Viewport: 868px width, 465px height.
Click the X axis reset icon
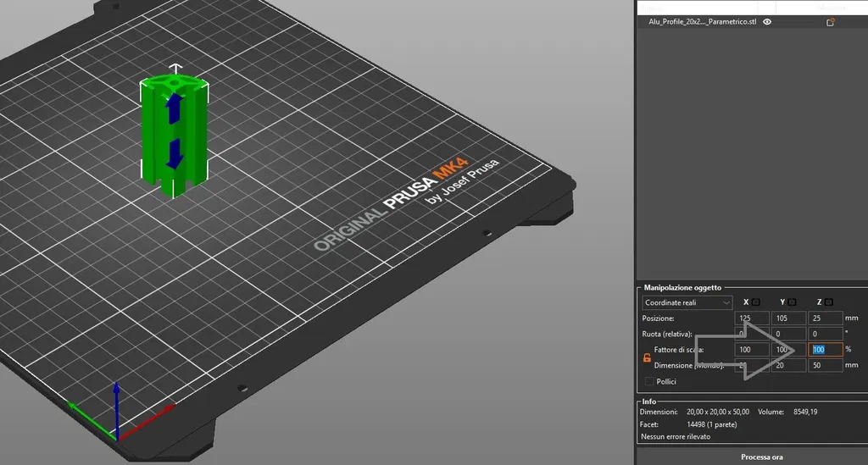pos(755,302)
